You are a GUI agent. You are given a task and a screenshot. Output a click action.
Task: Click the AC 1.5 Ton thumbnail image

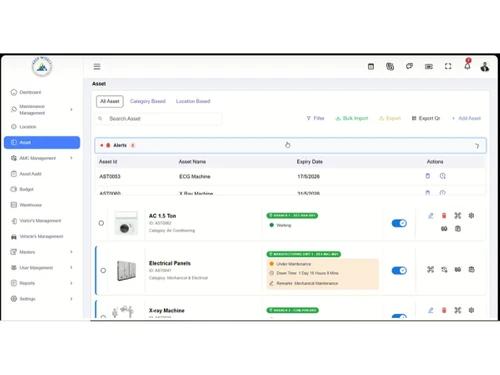tap(126, 223)
